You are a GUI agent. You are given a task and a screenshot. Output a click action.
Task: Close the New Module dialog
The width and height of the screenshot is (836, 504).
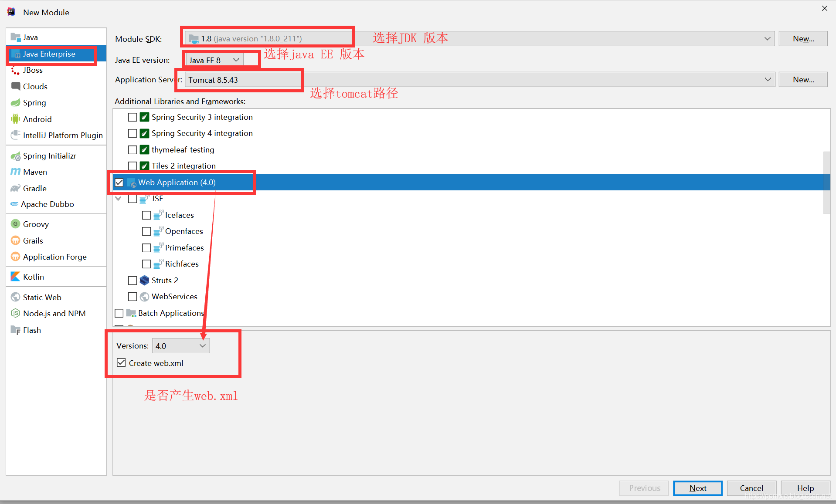coord(824,8)
